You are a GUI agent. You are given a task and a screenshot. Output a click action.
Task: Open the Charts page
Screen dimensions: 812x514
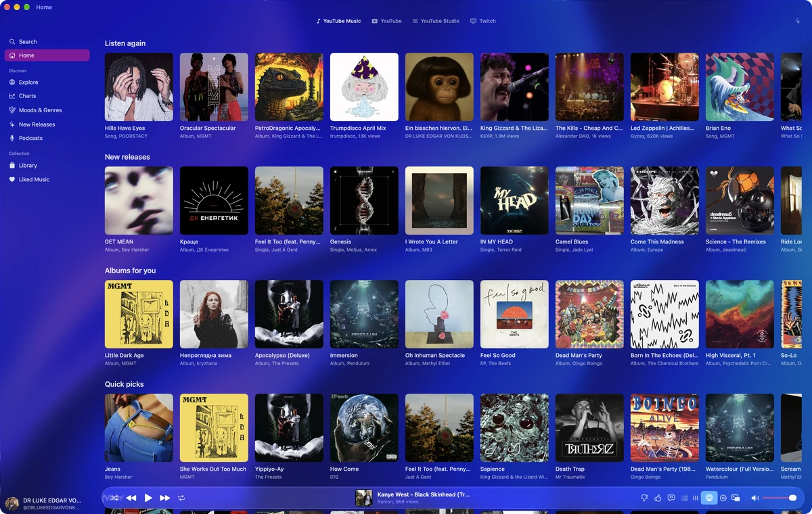pyautogui.click(x=47, y=96)
